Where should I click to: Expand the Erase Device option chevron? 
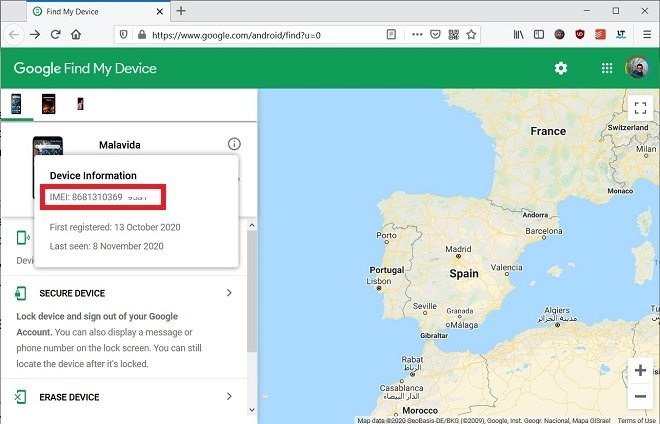(229, 396)
